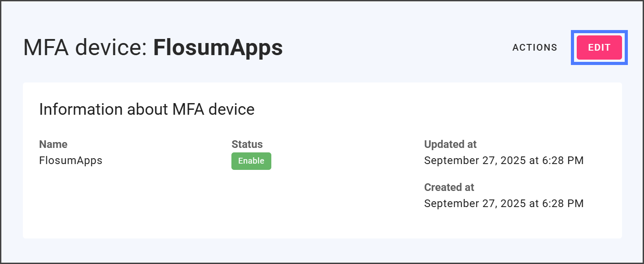Click the Information about MFA device heading
The image size is (644, 264).
147,109
